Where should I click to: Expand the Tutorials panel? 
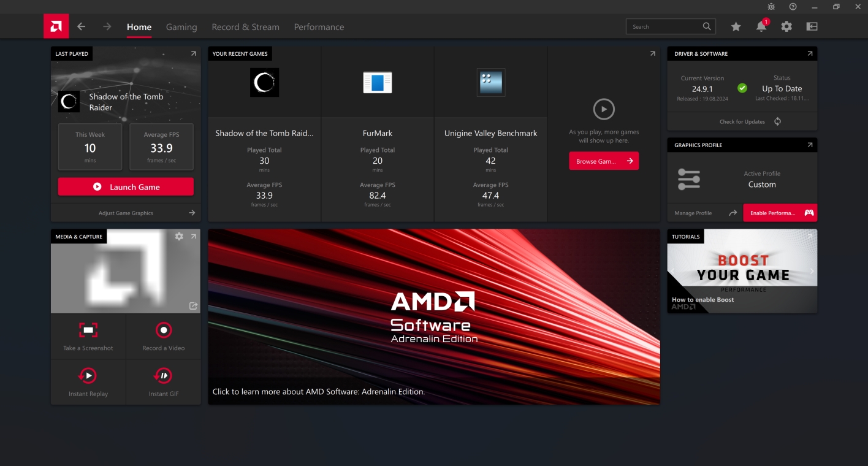pos(810,236)
